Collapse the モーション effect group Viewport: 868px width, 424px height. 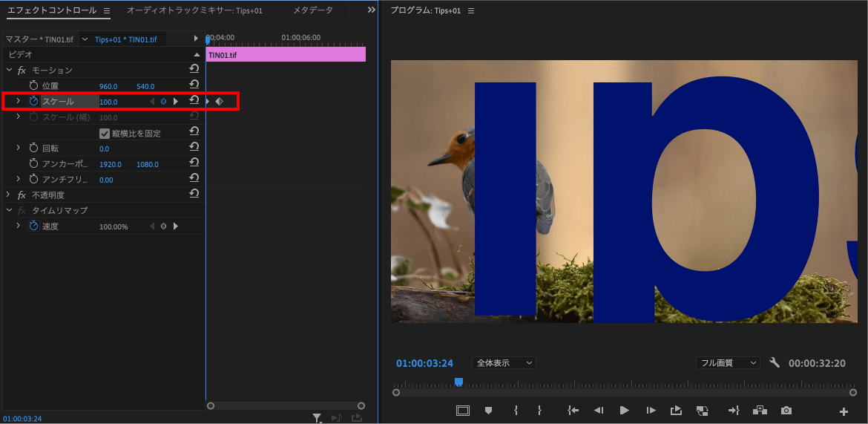(8, 71)
